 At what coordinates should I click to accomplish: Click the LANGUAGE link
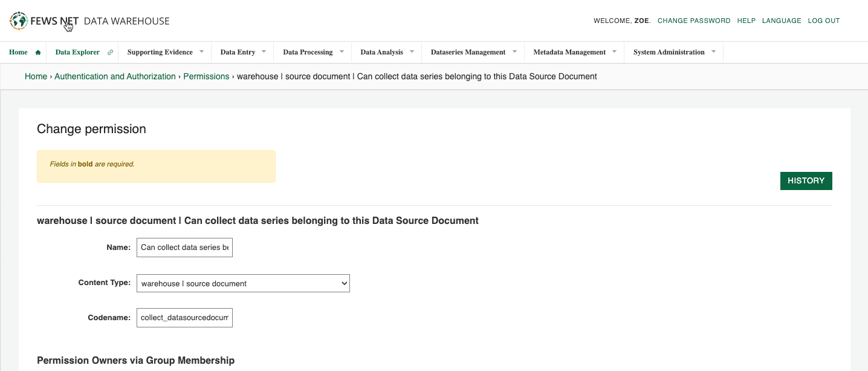click(x=782, y=20)
